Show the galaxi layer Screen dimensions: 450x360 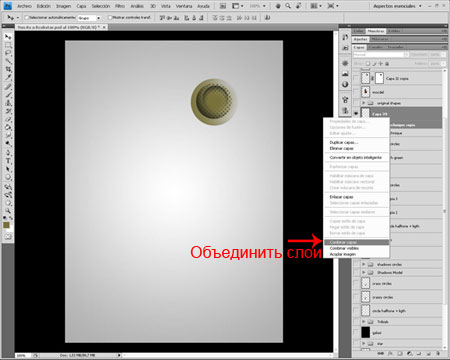click(356, 332)
